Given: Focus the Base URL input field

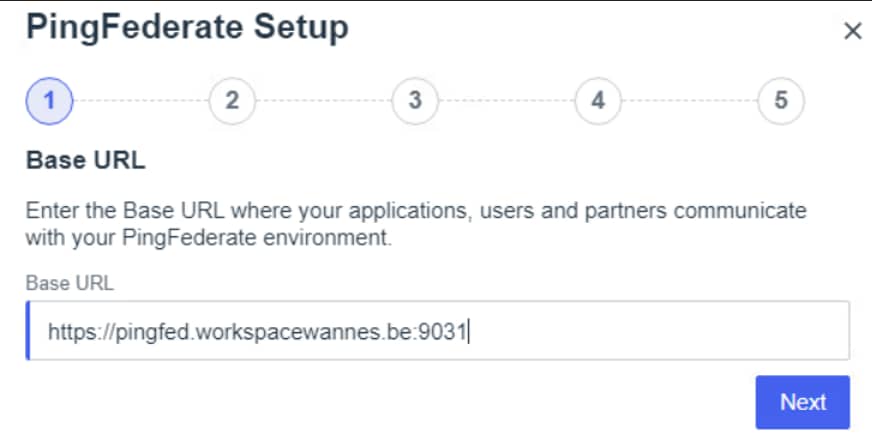Looking at the screenshot, I should pos(437,330).
